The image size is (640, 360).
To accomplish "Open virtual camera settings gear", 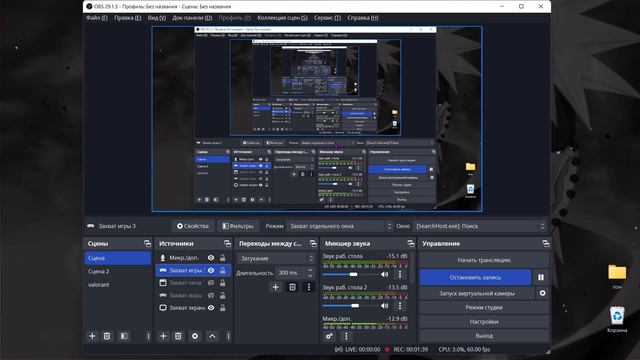I will click(542, 293).
